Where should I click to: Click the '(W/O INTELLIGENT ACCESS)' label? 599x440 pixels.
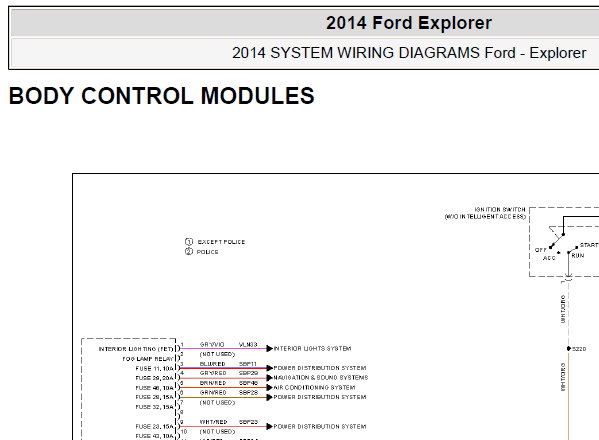click(x=485, y=217)
